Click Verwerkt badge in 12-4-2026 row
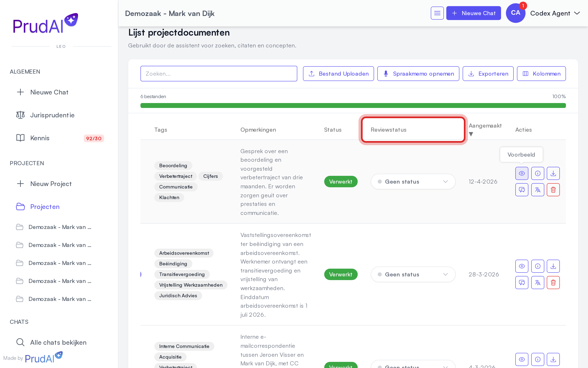Image resolution: width=588 pixels, height=368 pixels. 341,182
